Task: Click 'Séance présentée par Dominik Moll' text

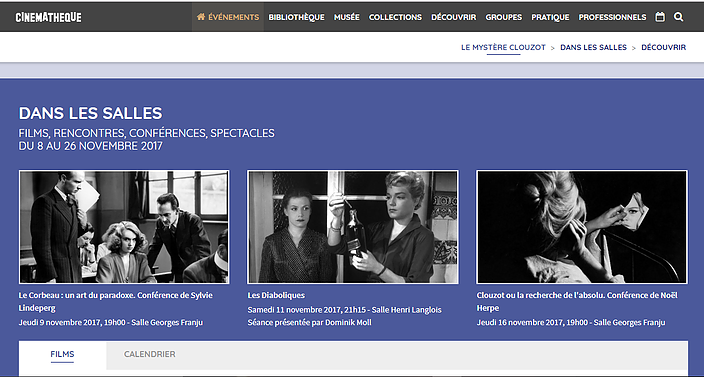Action: pyautogui.click(x=309, y=323)
